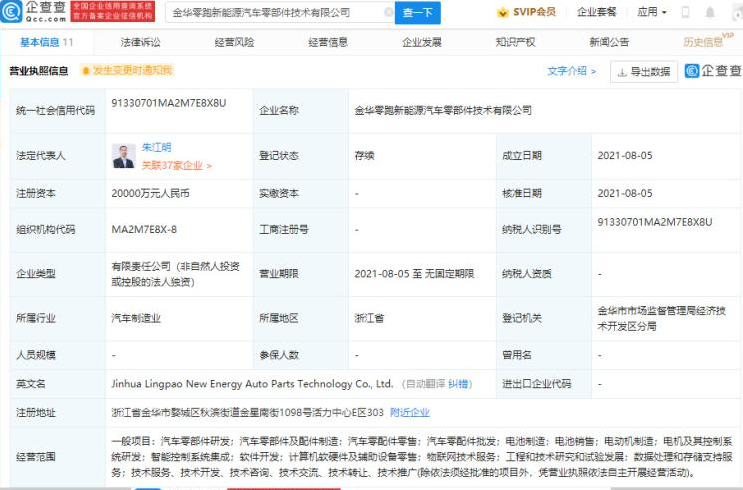Click 纠错 next to the English name

coord(459,383)
